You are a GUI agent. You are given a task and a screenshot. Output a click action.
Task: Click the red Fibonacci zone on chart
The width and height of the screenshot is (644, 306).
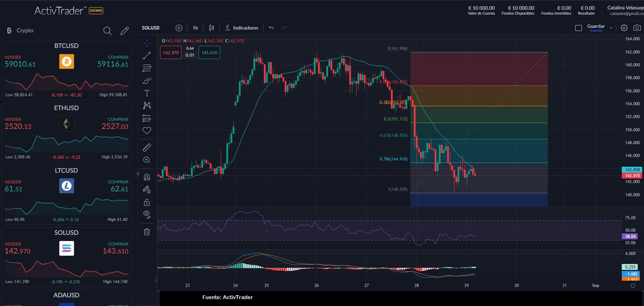[478, 69]
